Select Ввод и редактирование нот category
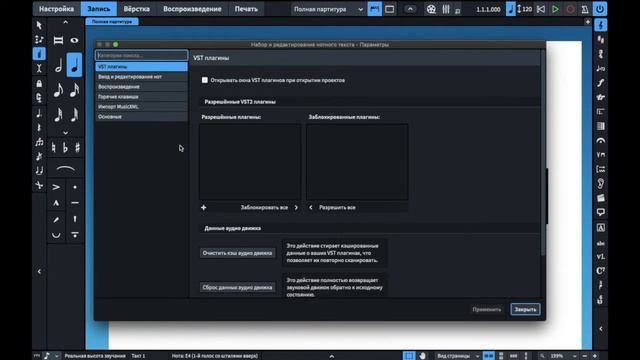 click(x=142, y=77)
